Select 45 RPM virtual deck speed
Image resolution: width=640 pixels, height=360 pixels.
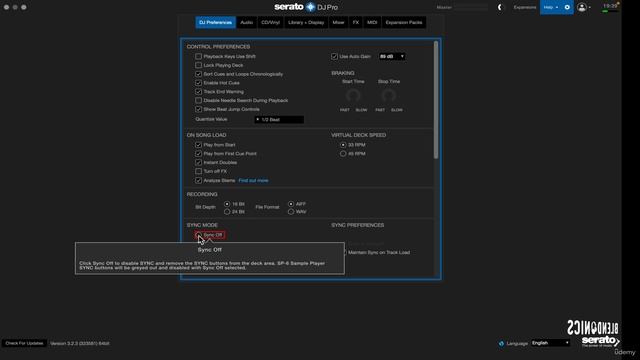(x=343, y=154)
